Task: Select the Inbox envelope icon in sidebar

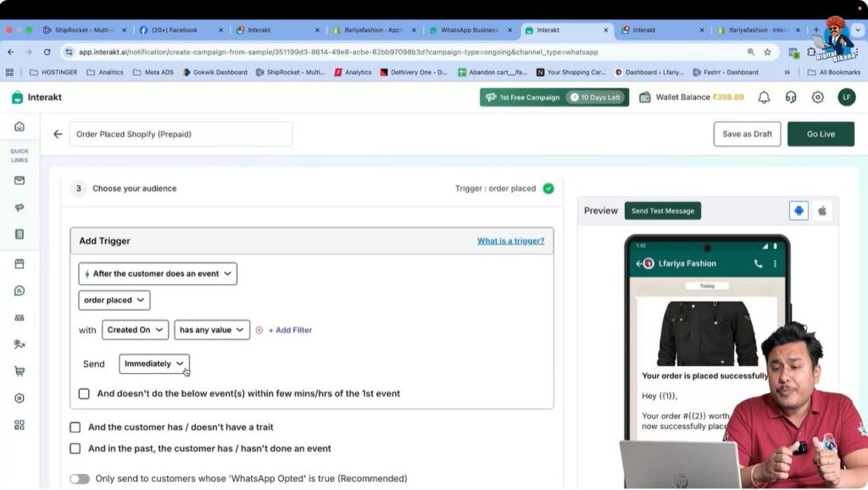Action: click(x=19, y=180)
